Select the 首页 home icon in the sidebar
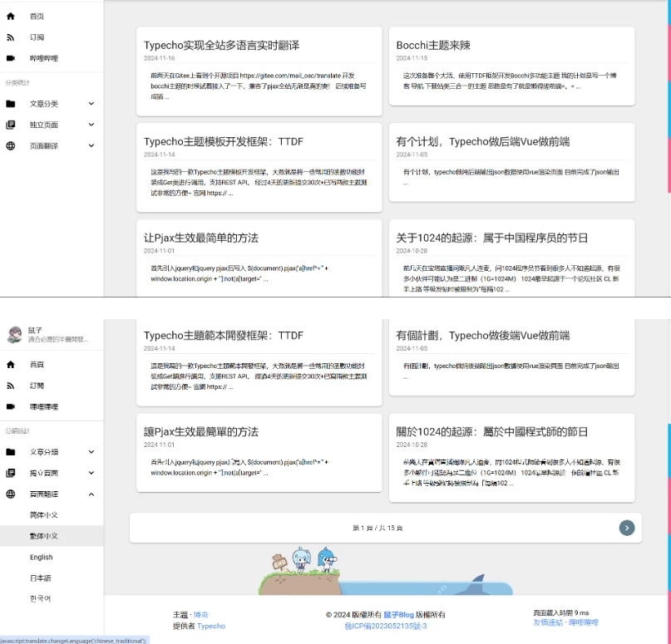The height and width of the screenshot is (644, 671). click(12, 14)
